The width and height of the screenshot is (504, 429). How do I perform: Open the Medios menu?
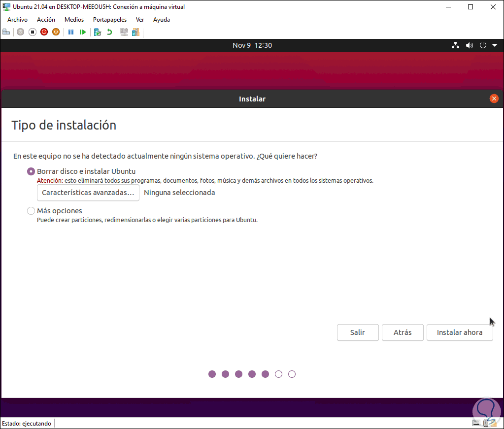74,20
